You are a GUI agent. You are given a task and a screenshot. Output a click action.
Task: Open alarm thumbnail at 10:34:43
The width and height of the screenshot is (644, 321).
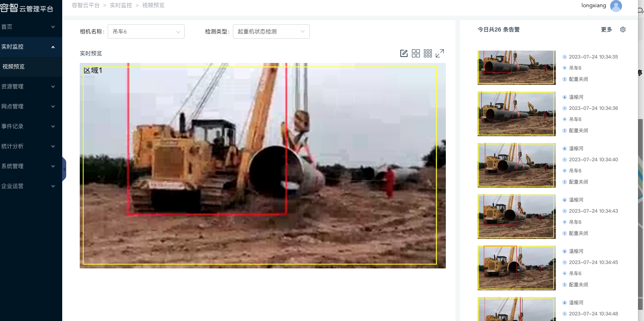[x=517, y=217]
